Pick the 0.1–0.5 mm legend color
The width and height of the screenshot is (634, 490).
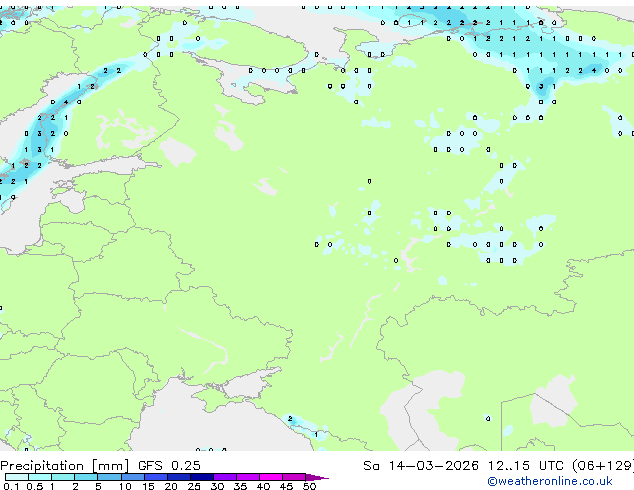(17, 477)
